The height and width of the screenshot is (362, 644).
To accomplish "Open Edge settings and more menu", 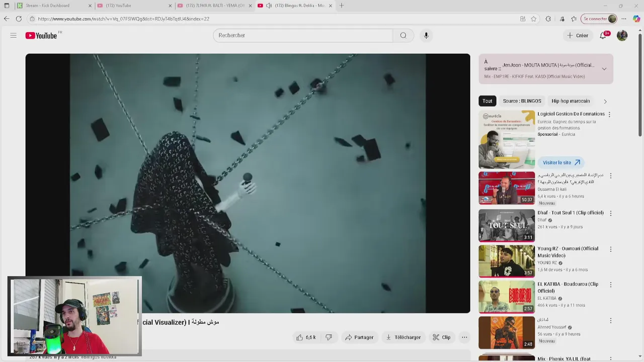I will tap(624, 19).
